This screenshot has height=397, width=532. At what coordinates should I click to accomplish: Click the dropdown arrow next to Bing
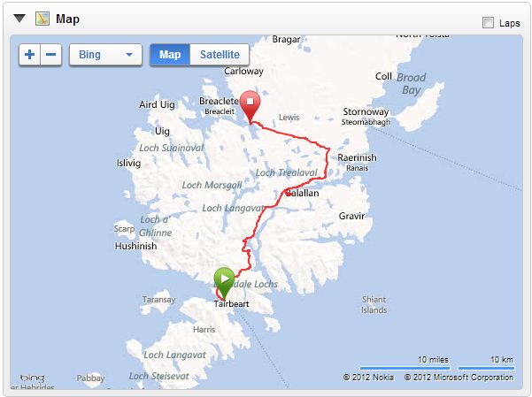pos(129,55)
